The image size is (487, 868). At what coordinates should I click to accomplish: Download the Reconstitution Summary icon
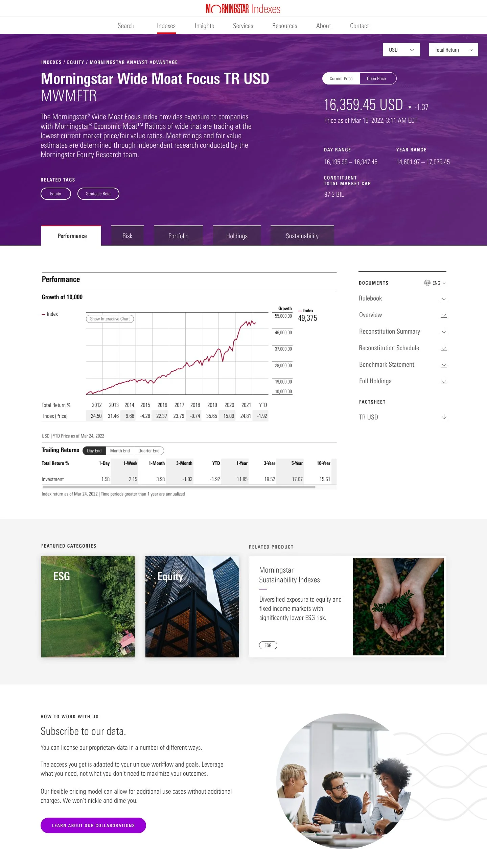click(x=444, y=331)
